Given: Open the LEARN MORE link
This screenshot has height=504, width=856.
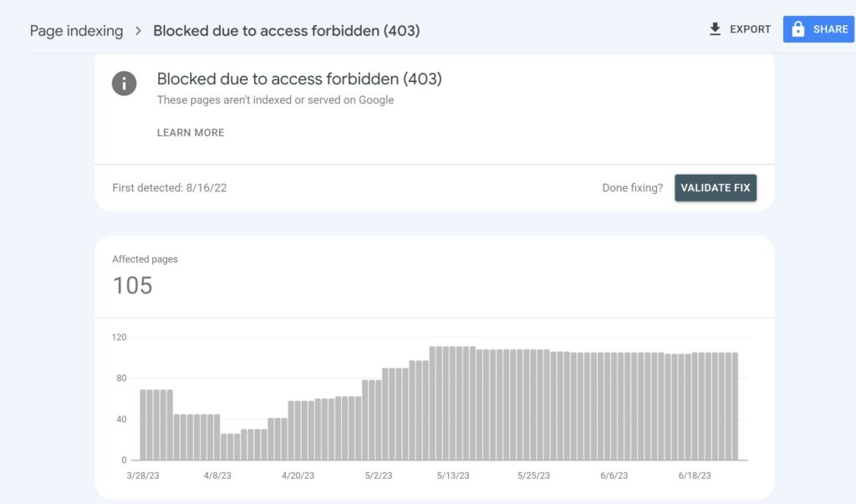Looking at the screenshot, I should point(191,132).
